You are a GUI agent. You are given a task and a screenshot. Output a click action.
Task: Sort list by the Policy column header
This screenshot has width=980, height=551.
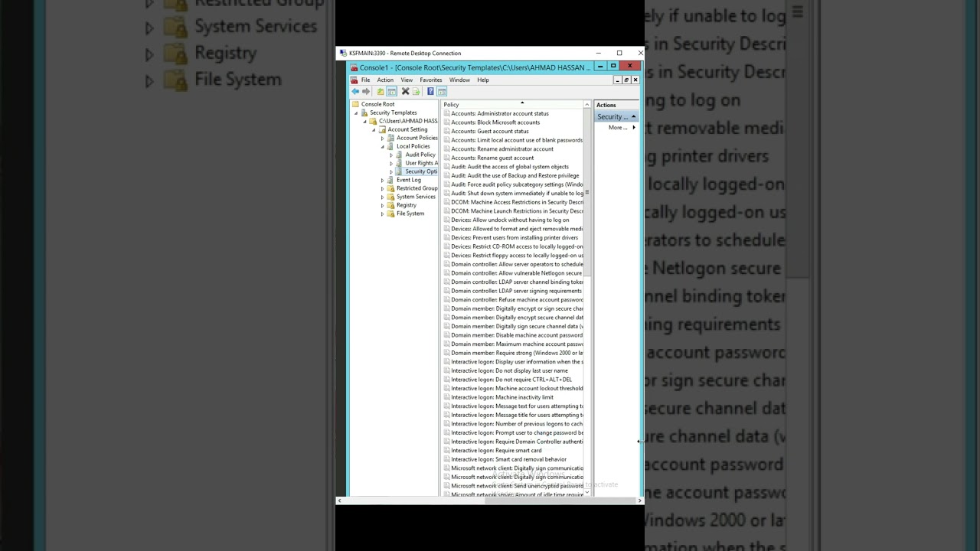click(x=514, y=105)
